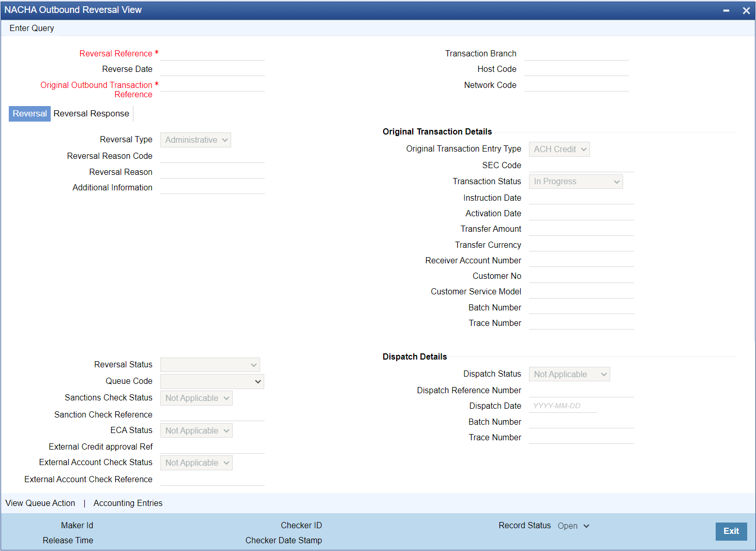Open the Record Status dropdown
Viewport: 756px width, 551px height.
coord(573,526)
